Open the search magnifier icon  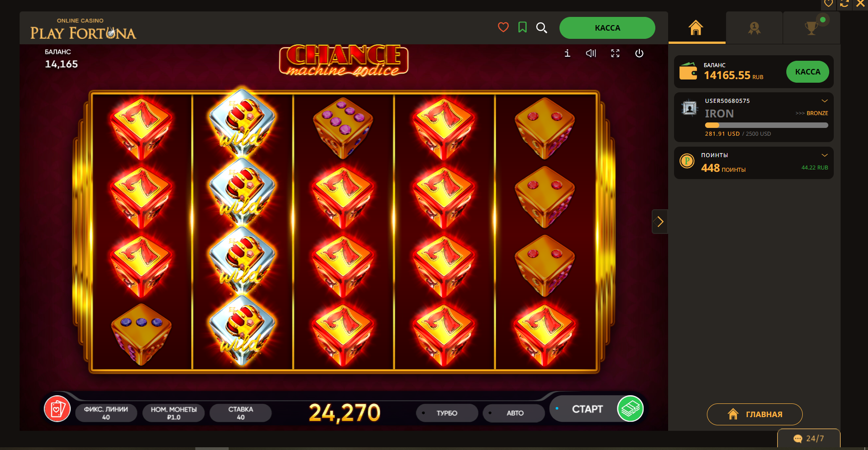coord(542,28)
